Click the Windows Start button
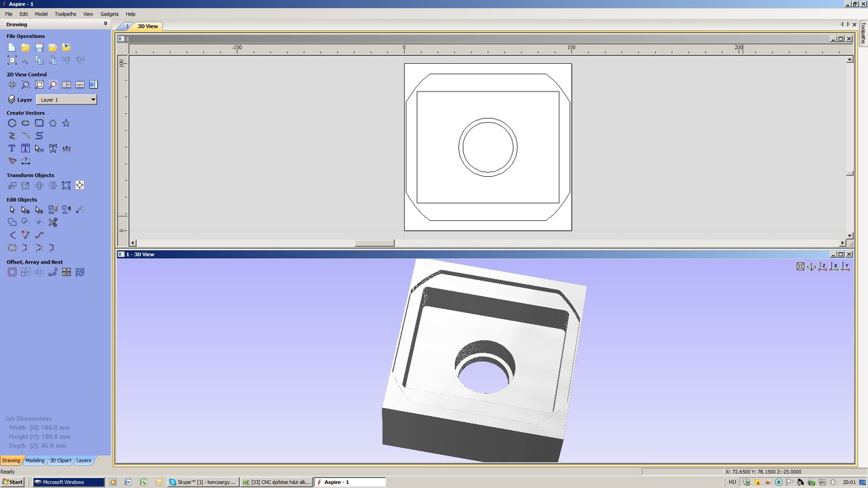This screenshot has height=488, width=868. pyautogui.click(x=12, y=482)
